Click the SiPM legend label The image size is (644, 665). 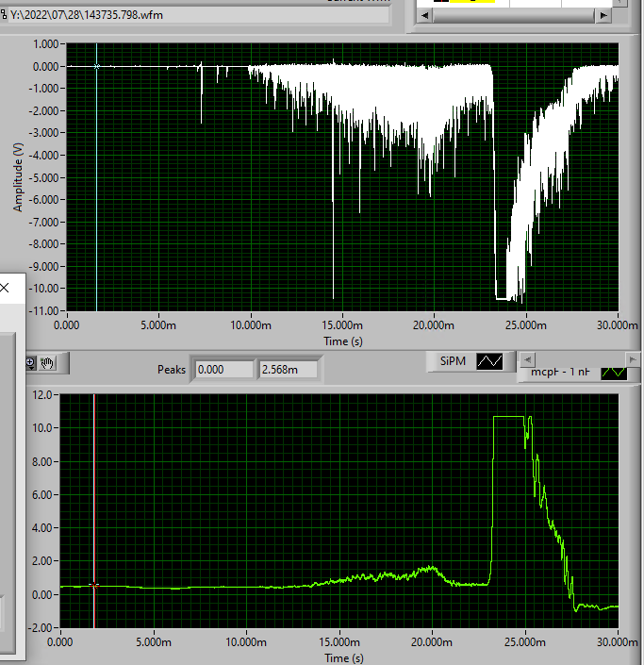pyautogui.click(x=453, y=361)
